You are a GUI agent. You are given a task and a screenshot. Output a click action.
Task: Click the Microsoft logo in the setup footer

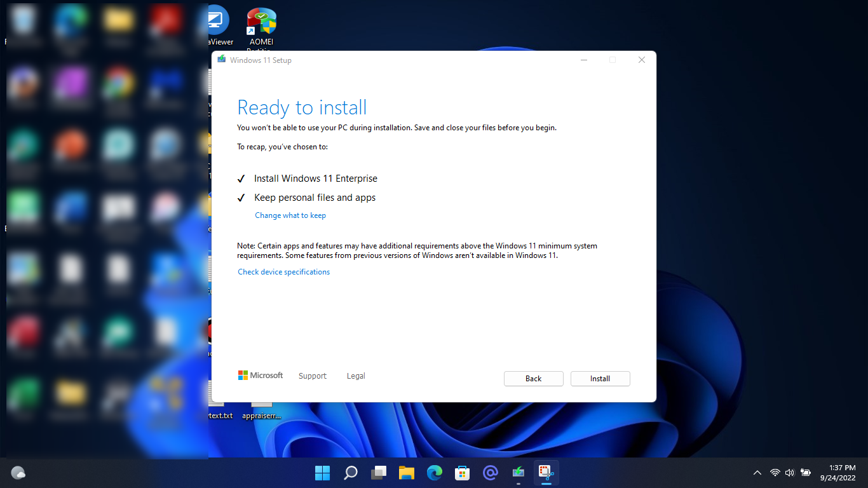coord(261,376)
